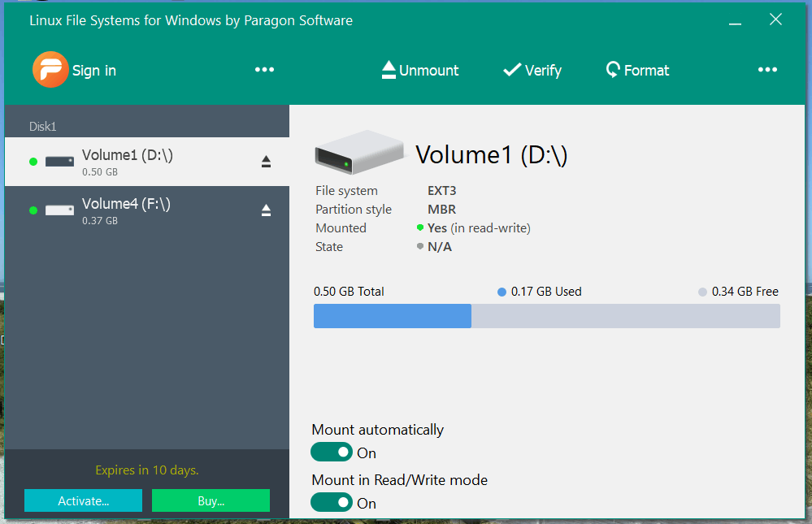
Task: Toggle Mount automatically switch
Action: (332, 452)
